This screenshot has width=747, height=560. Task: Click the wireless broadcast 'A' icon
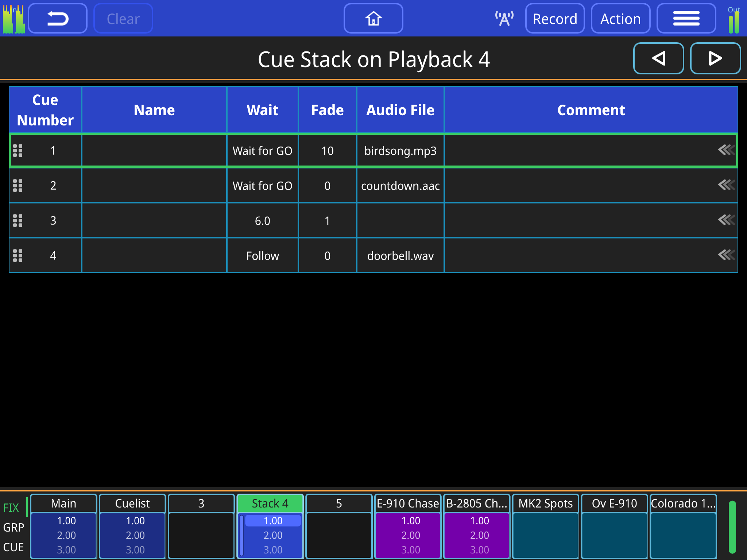503,17
